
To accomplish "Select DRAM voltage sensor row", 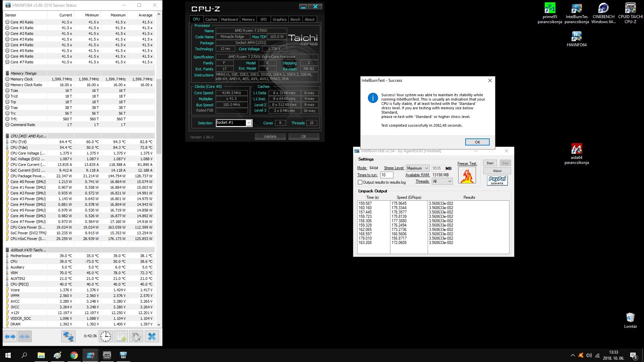I will click(x=79, y=324).
